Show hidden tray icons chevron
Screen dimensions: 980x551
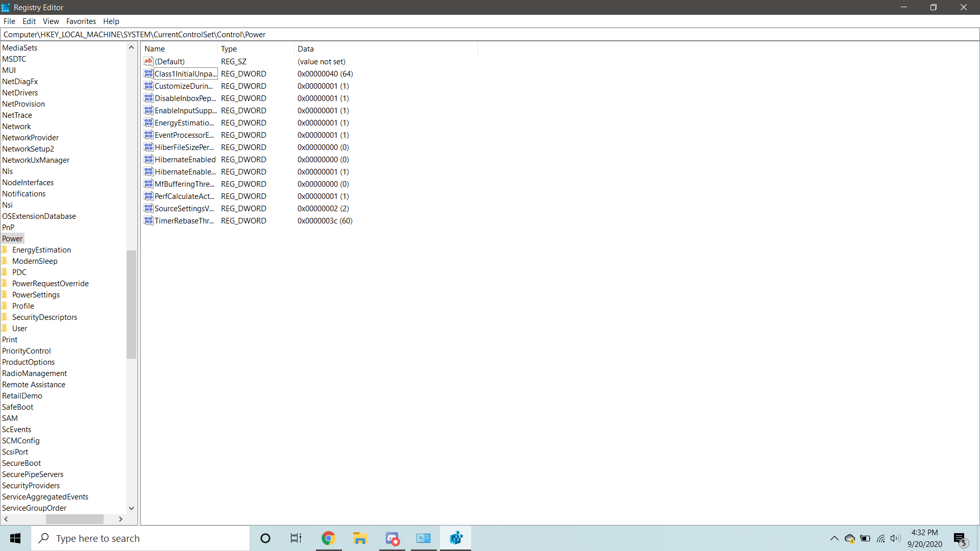pyautogui.click(x=835, y=538)
